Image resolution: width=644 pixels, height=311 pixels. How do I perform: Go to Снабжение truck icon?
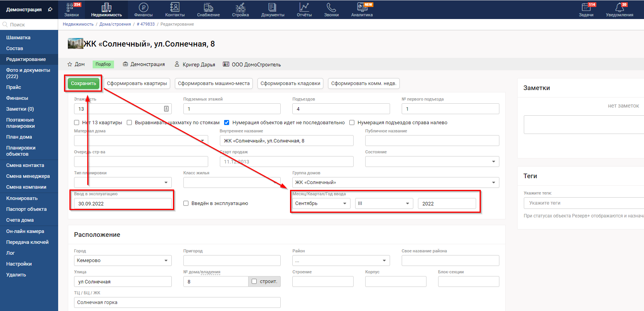[x=208, y=7]
